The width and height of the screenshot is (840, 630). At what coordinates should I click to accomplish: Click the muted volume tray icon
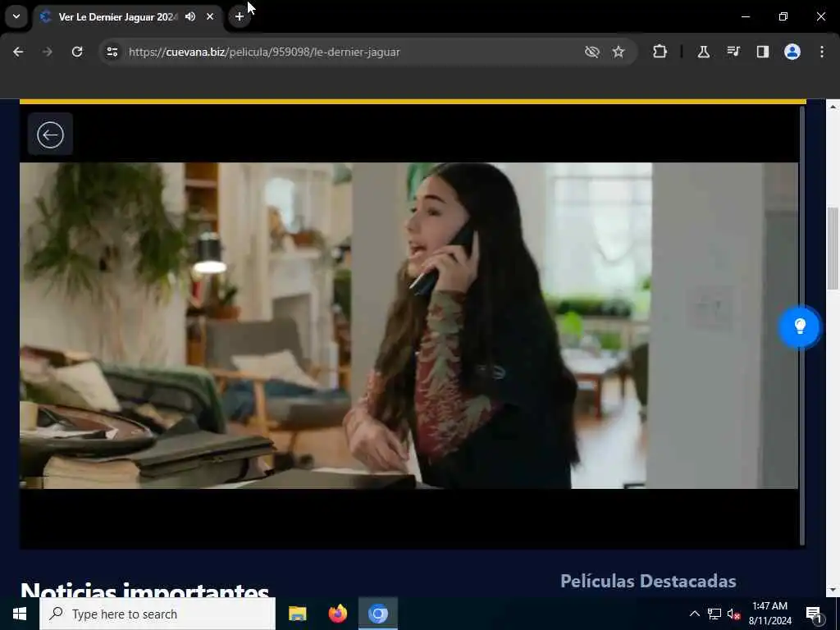point(734,614)
